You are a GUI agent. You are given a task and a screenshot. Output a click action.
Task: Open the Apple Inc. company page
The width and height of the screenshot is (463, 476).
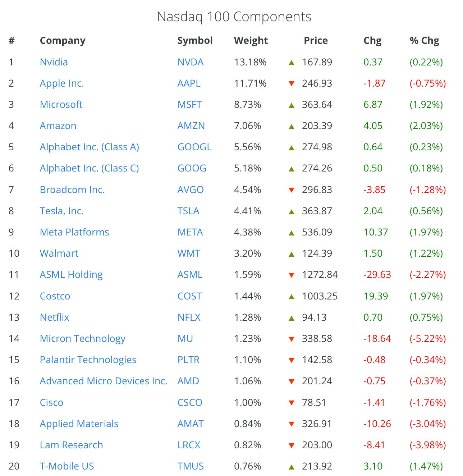(x=62, y=83)
